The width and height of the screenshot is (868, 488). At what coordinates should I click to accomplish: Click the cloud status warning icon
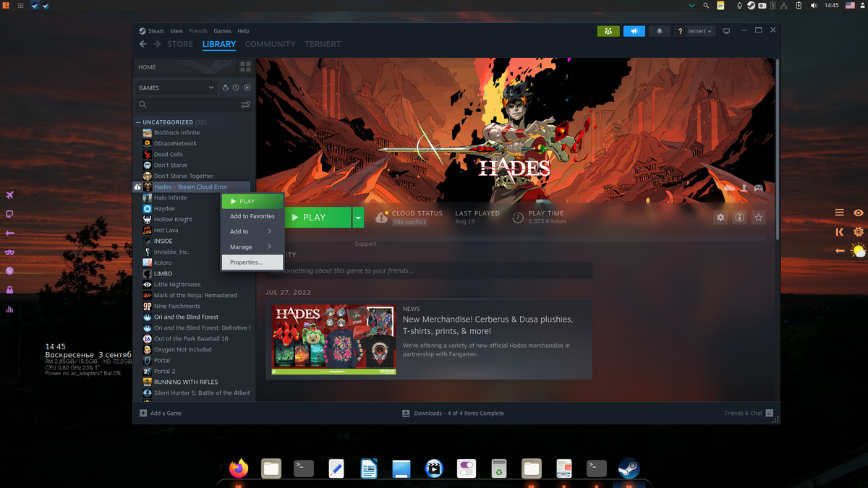click(x=381, y=217)
